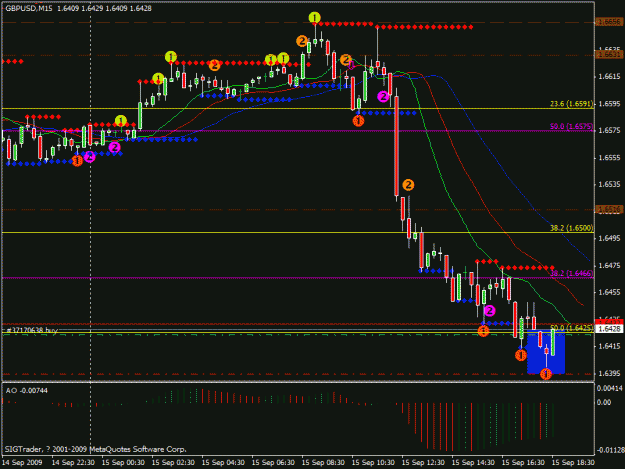Click the 15 Sep 06:30 time label
This screenshot has height=469, width=625.
pos(273,463)
